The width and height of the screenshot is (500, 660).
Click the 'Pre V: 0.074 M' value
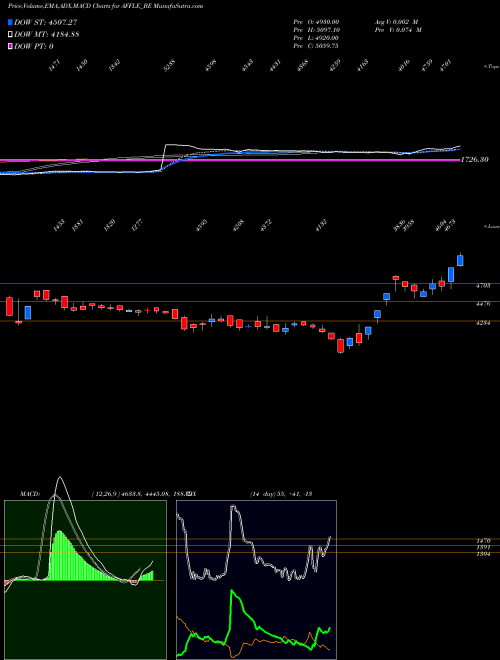coord(398,30)
